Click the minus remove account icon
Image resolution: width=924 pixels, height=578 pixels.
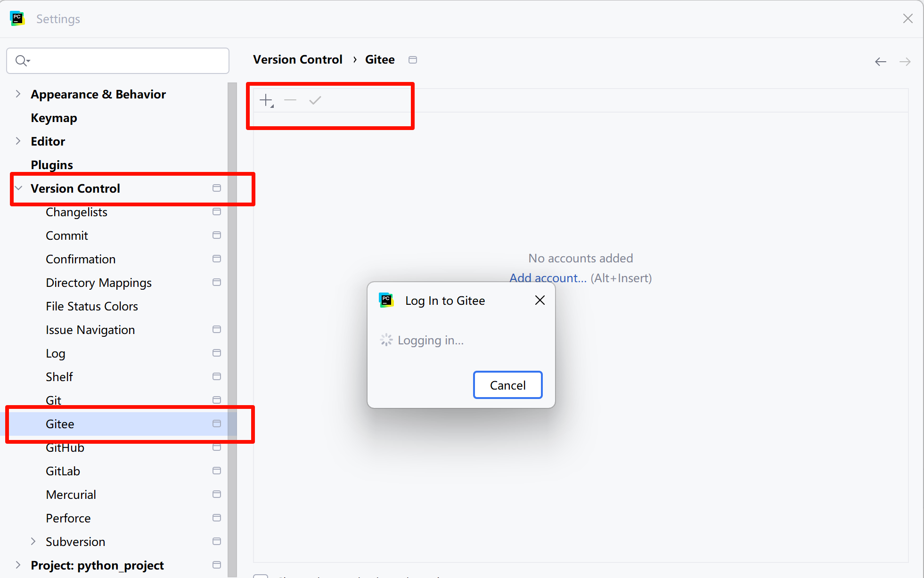pyautogui.click(x=290, y=100)
